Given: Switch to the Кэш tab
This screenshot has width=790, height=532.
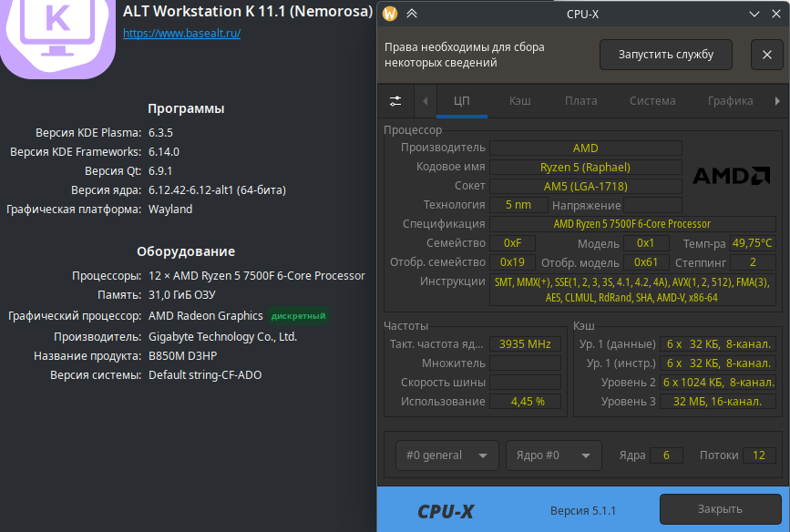Looking at the screenshot, I should coord(520,101).
